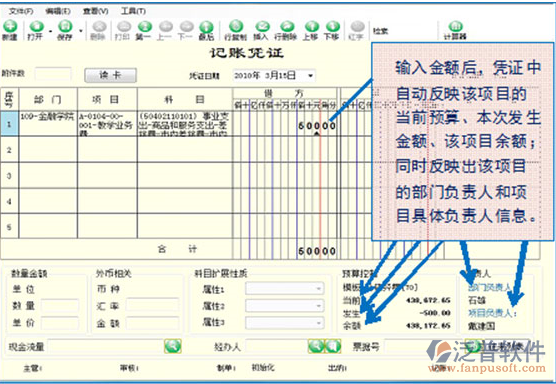Click the 读卡 button
Screen dimensions: 556x384
click(x=110, y=75)
